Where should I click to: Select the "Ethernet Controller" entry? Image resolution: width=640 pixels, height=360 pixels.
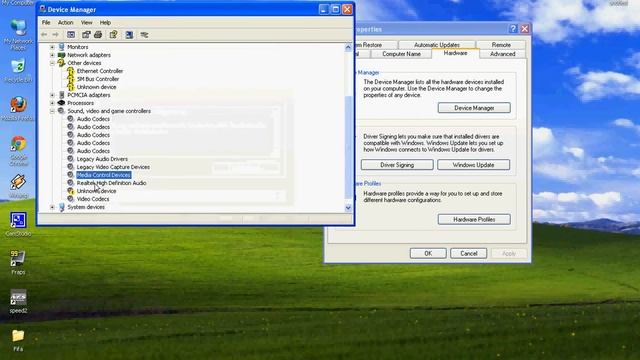100,71
